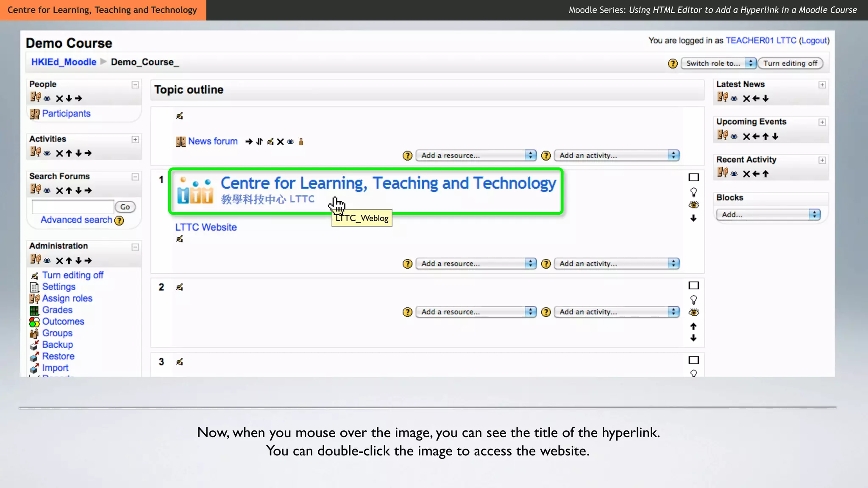Click the forum search input field
Screen dimensions: 868x488
coord(73,207)
